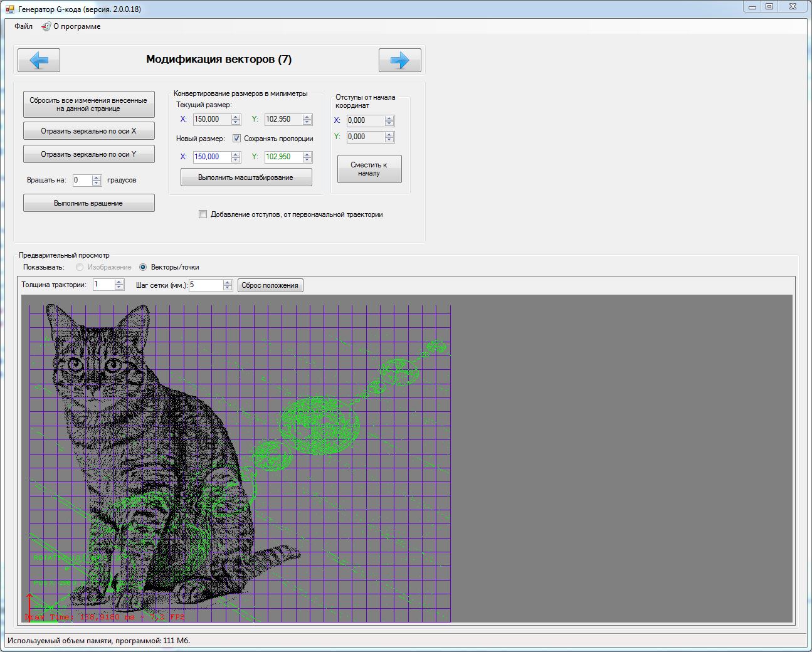Go to next step with right arrow
Screen dimensions: 812x652
(x=400, y=60)
